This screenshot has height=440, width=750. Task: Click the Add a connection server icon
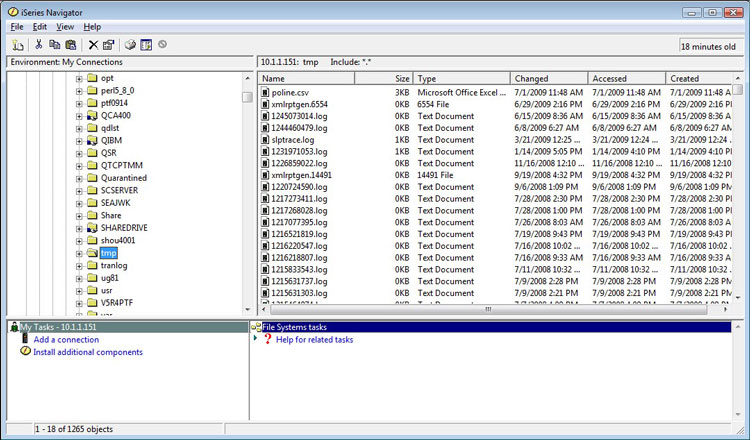25,339
